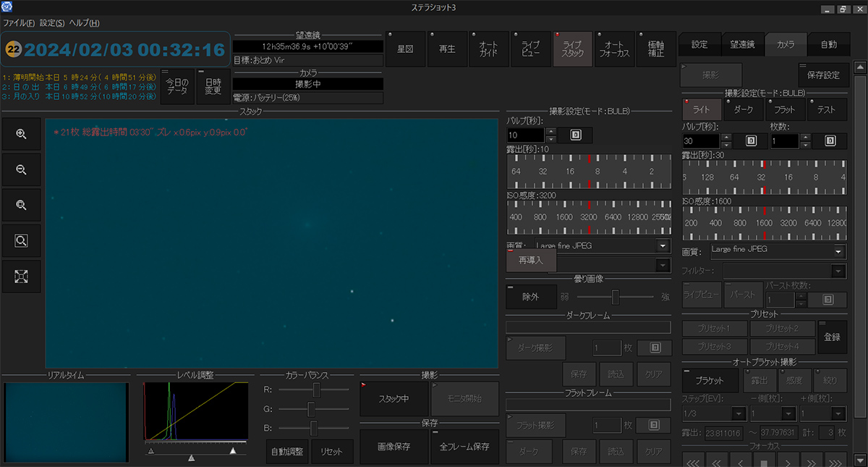
Task: Click the バルブ[秒] input showing 30
Action: (x=700, y=140)
